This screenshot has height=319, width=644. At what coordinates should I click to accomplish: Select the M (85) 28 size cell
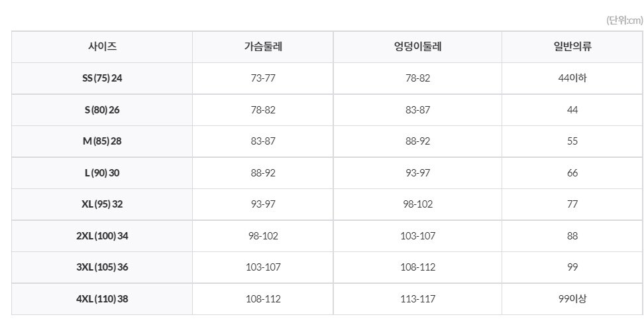102,141
